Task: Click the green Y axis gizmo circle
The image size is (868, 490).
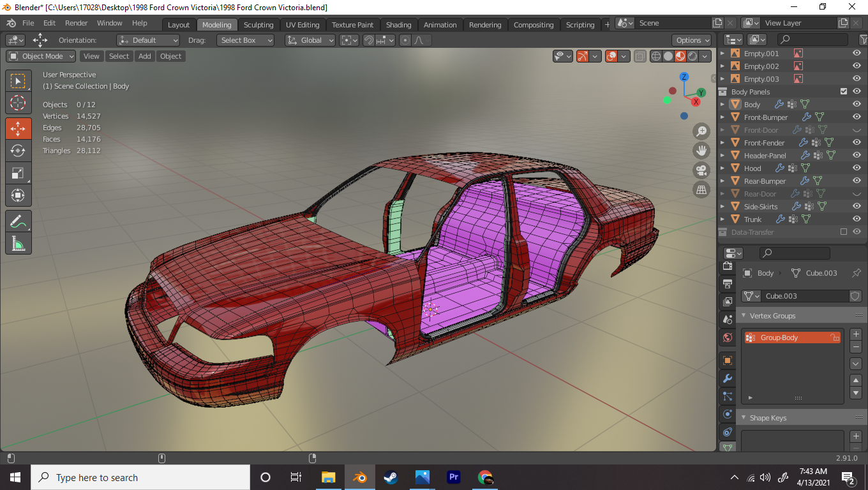Action: [x=701, y=93]
